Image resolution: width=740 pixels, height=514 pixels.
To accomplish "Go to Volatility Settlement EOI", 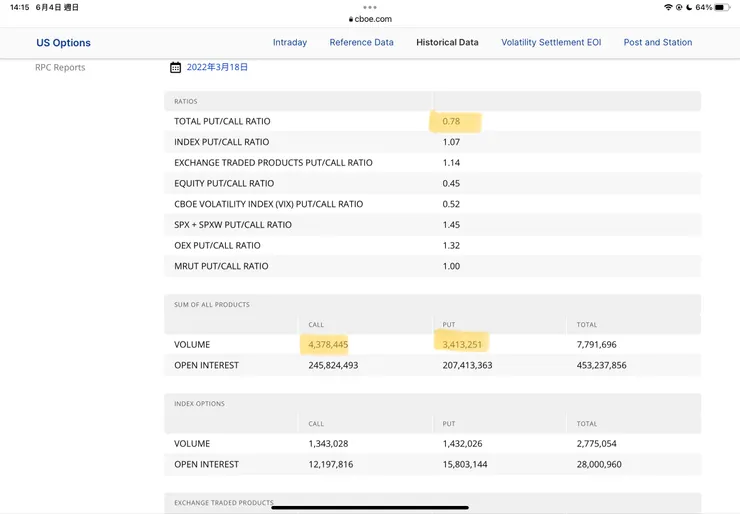I will [x=551, y=43].
